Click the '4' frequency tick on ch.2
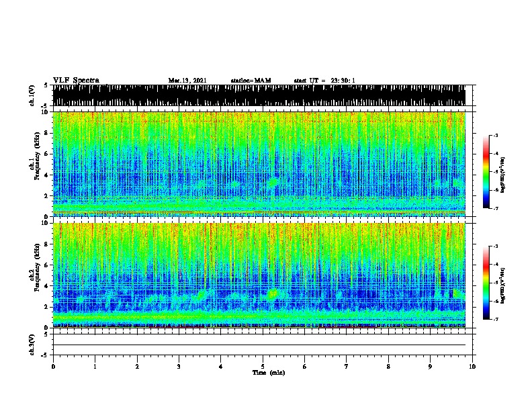Image resolution: width=532 pixels, height=411 pixels. [x=46, y=286]
